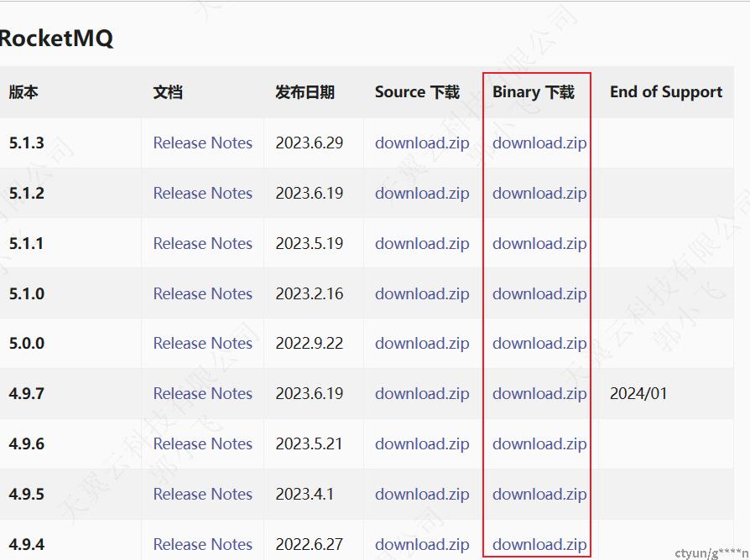This screenshot has width=750, height=560.
Task: Click the 发布日期 column header
Action: (x=305, y=91)
